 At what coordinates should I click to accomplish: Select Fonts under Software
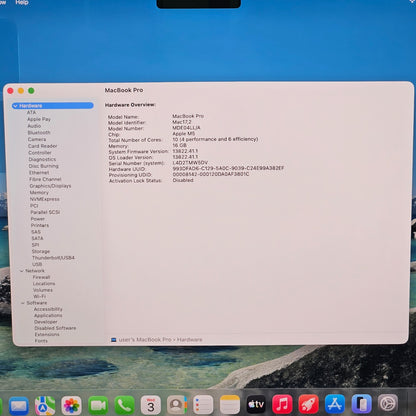click(41, 341)
